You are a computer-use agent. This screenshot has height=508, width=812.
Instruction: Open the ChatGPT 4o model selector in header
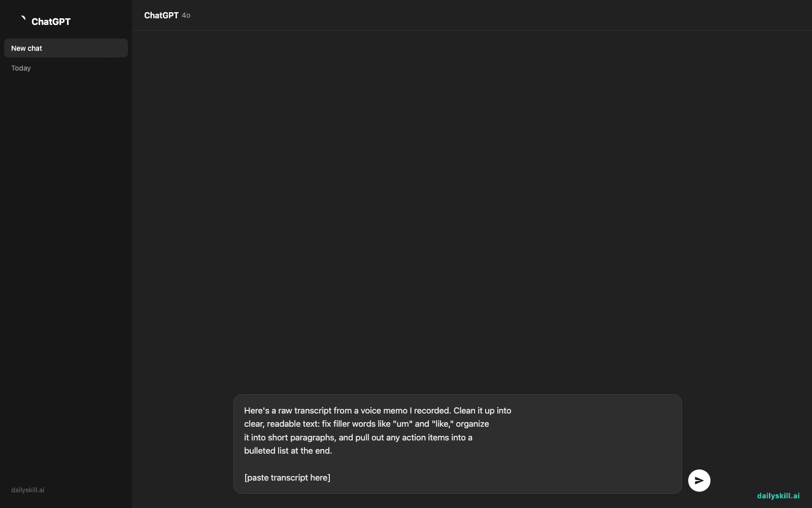(167, 15)
